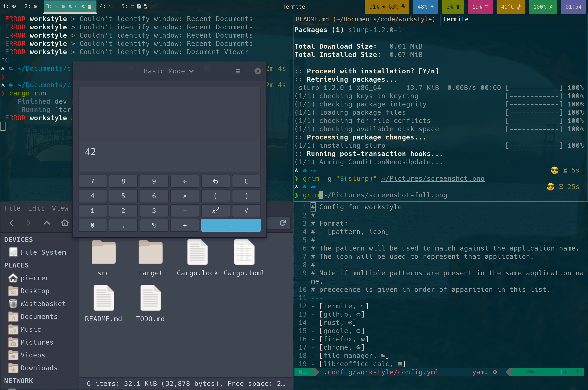Click the calculator display field showing 42
588x390 pixels.
click(x=169, y=157)
